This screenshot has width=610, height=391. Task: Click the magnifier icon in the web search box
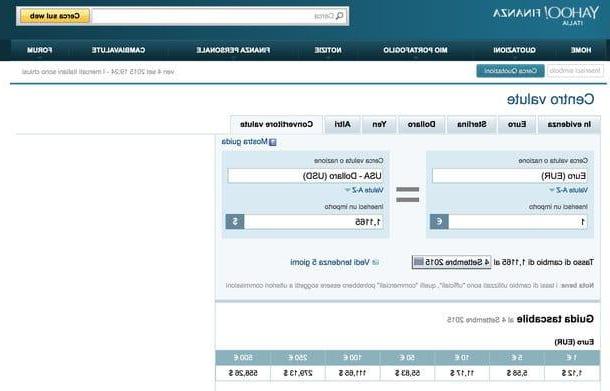coord(340,16)
